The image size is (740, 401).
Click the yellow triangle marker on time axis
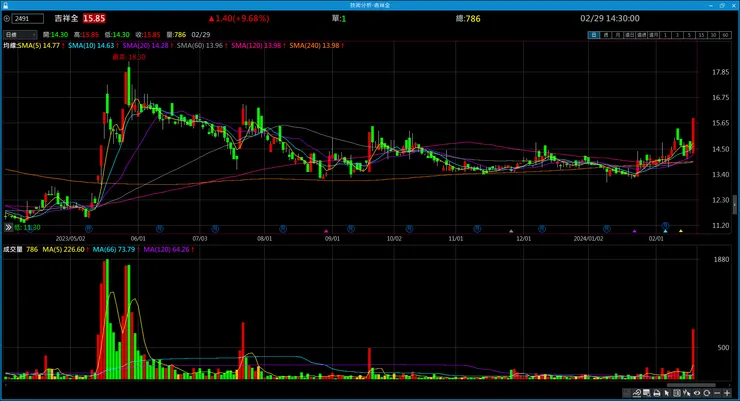[x=681, y=231]
